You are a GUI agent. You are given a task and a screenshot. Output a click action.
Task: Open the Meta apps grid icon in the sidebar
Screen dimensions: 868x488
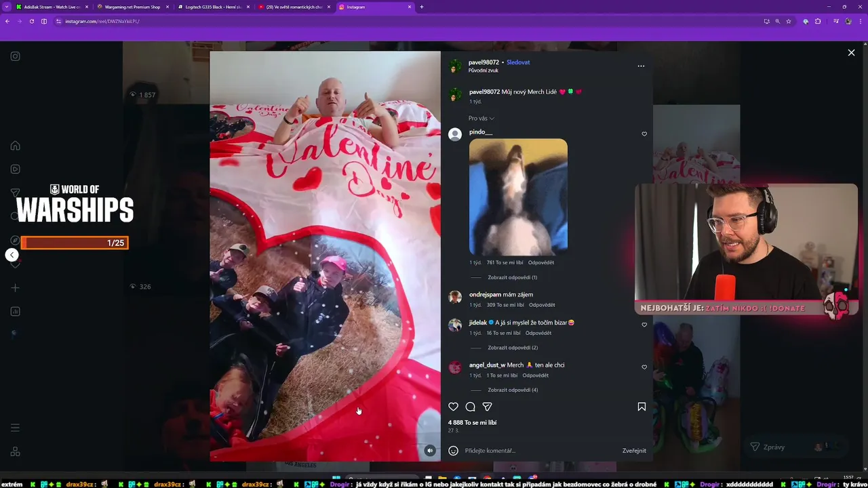[15, 451]
